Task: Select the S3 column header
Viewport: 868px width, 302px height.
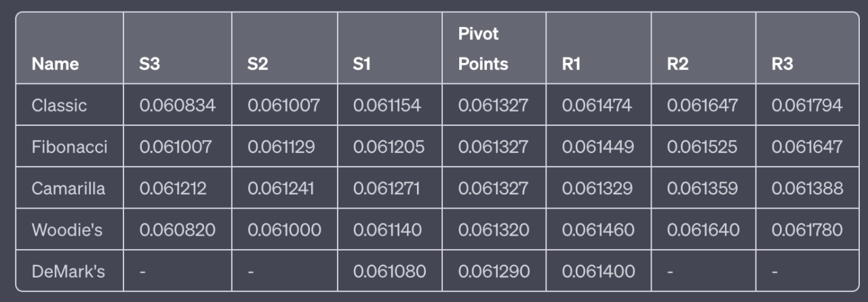Action: click(x=150, y=64)
